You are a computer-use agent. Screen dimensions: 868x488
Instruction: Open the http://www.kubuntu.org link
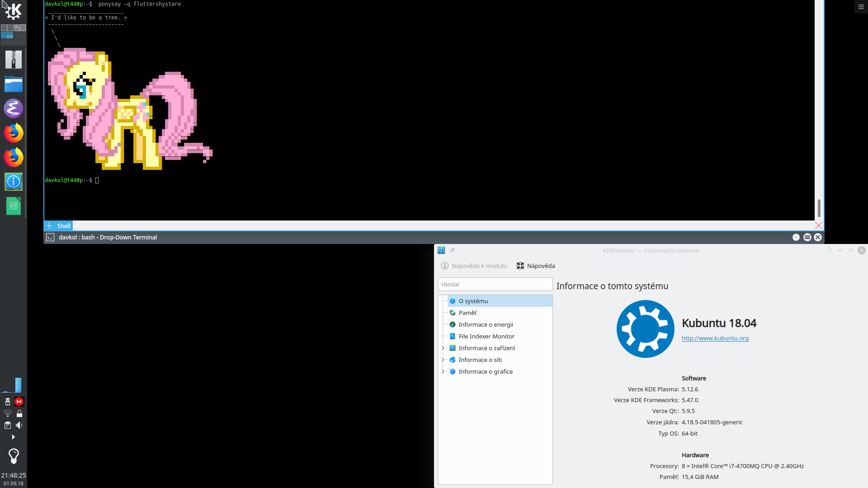point(715,338)
